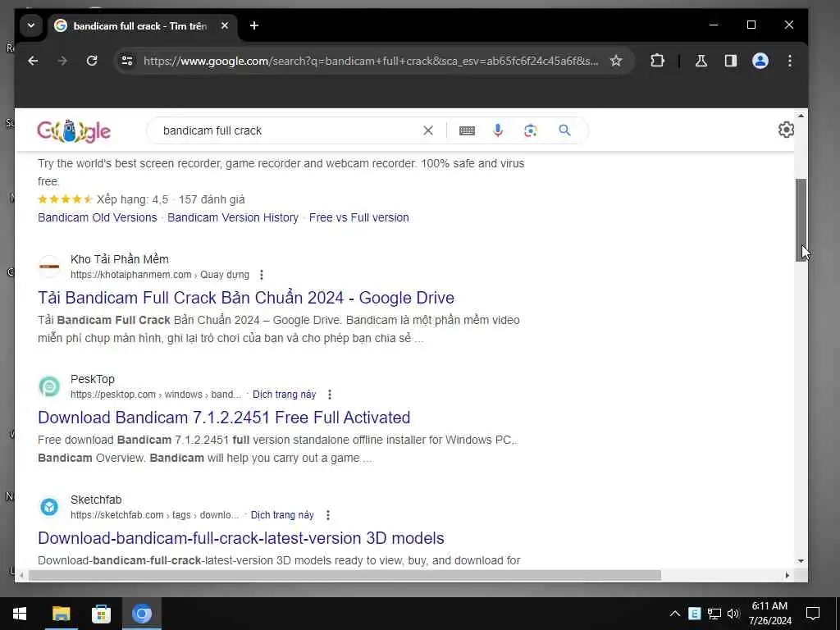The width and height of the screenshot is (840, 630).
Task: Open the on-screen keyboard input tool
Action: point(467,130)
